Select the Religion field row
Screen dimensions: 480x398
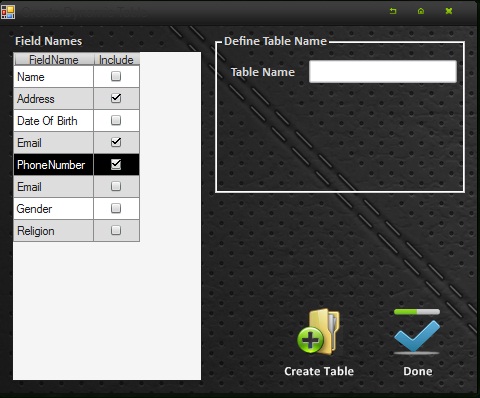pyautogui.click(x=76, y=231)
